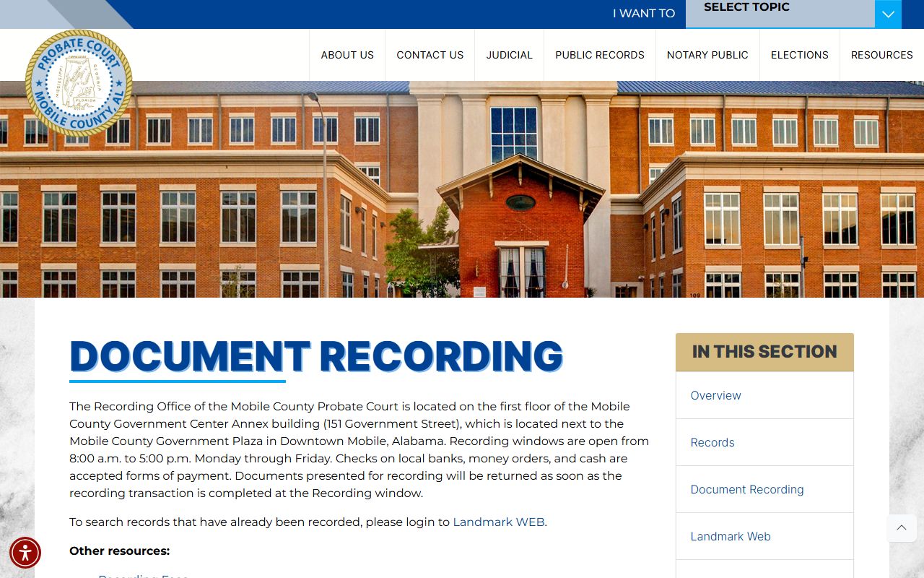Open the Select Topic combo box

(x=793, y=14)
